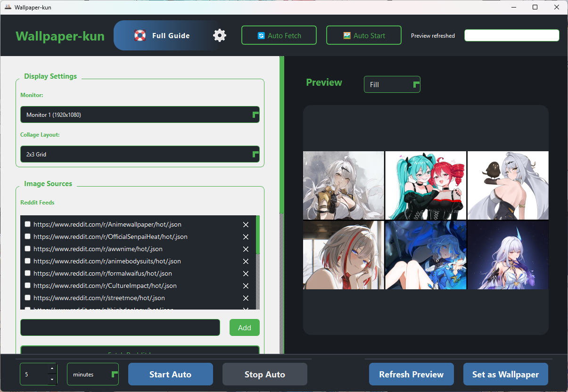
Task: Click Set as Wallpaper
Action: pos(506,375)
